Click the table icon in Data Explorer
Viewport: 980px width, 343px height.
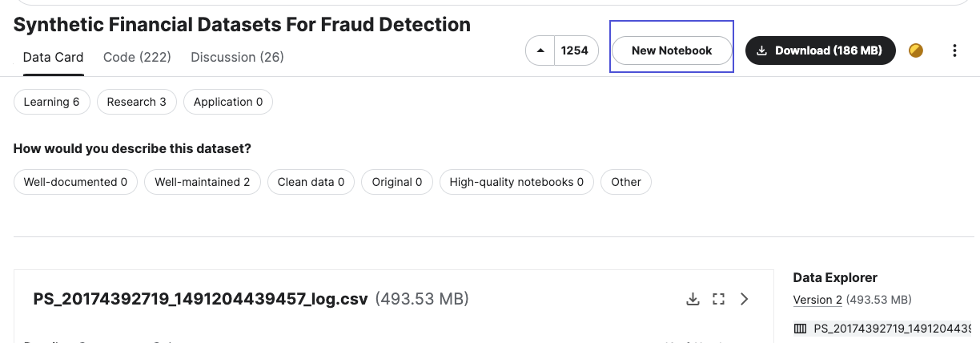coord(800,329)
